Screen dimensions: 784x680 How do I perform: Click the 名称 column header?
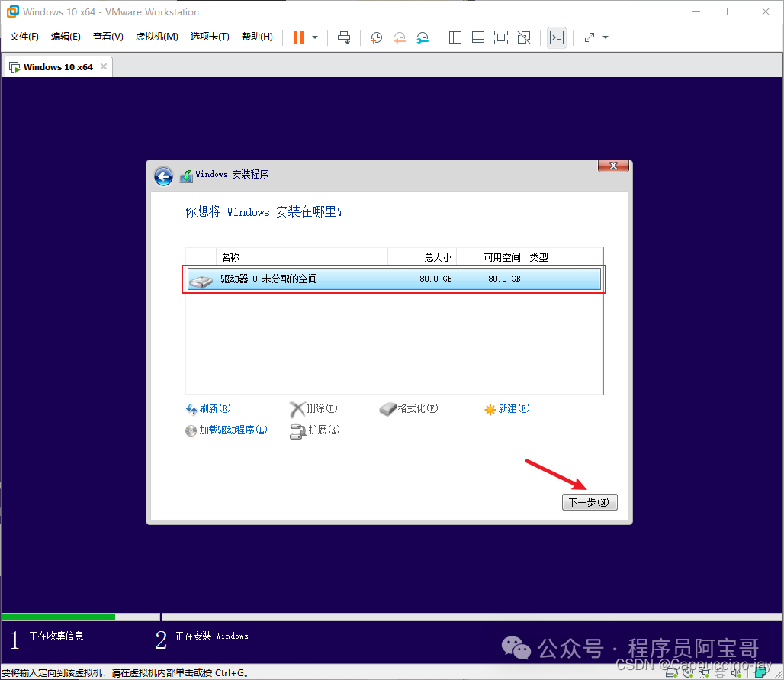point(301,257)
